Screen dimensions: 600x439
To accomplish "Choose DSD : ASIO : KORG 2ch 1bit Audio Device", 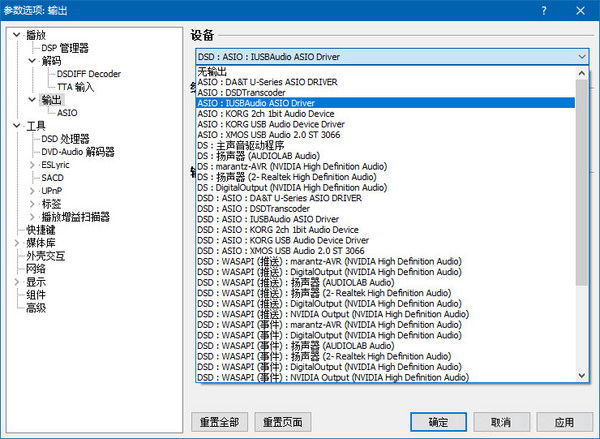I will pos(385,230).
